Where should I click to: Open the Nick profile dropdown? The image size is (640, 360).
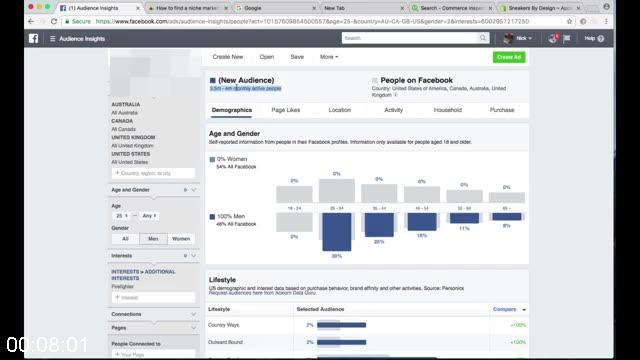click(524, 38)
